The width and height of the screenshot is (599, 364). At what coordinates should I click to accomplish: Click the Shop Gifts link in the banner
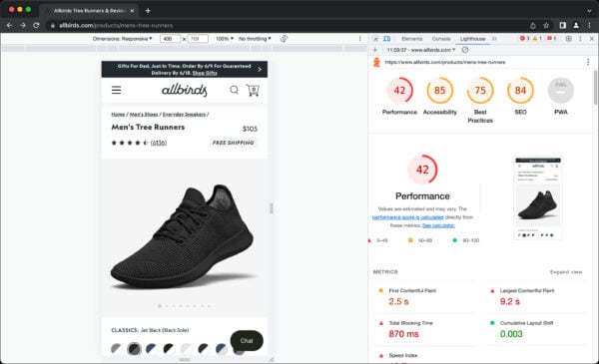[205, 73]
